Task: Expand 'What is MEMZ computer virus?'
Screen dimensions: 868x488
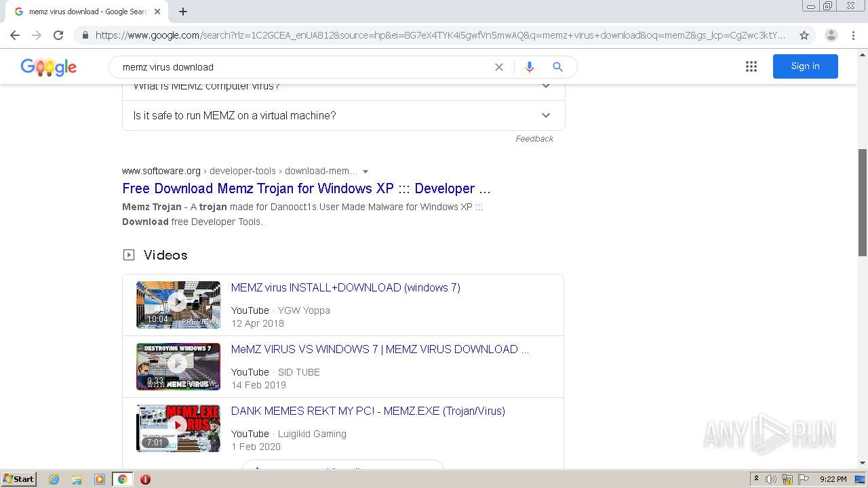Action: (x=344, y=88)
